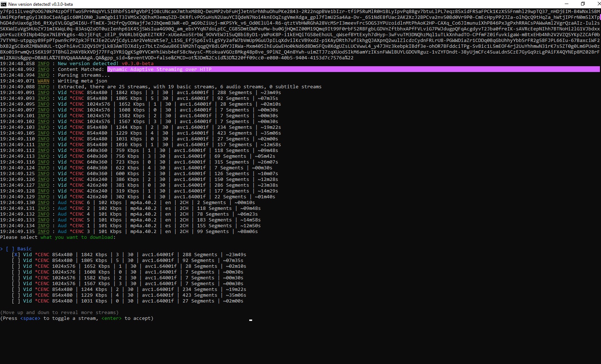This screenshot has height=364, width=601.
Task: Check the 1024x576 1608 Kbps stream checkbox
Action: pyautogui.click(x=16, y=272)
